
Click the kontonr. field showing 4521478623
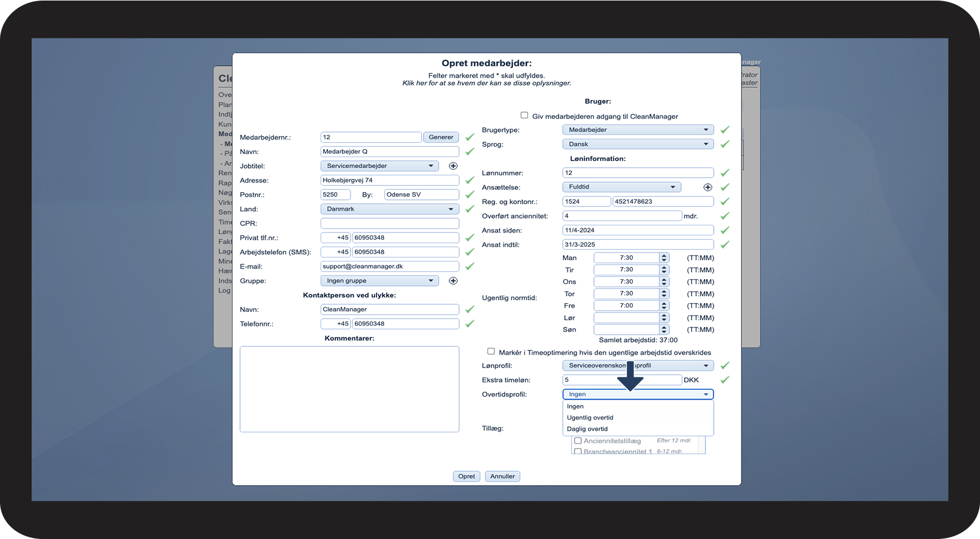pos(663,202)
